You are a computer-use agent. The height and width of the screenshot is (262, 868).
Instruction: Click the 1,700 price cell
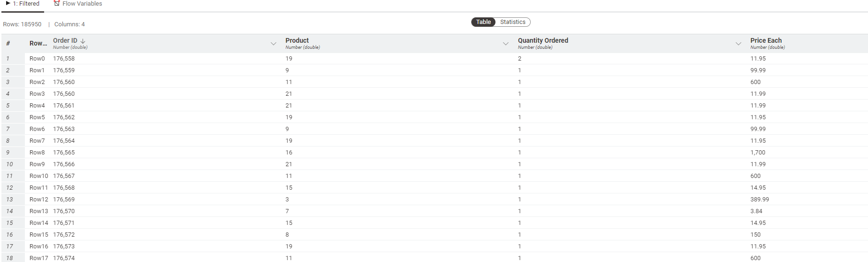pos(758,153)
